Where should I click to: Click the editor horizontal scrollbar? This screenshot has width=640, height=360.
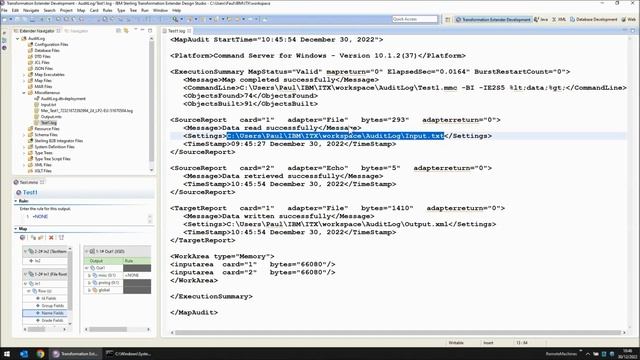398,333
